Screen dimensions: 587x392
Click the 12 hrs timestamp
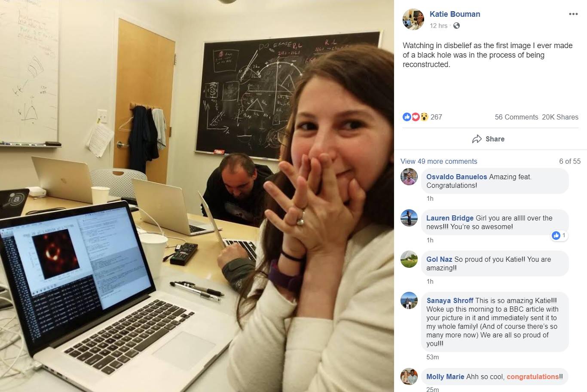click(x=438, y=26)
